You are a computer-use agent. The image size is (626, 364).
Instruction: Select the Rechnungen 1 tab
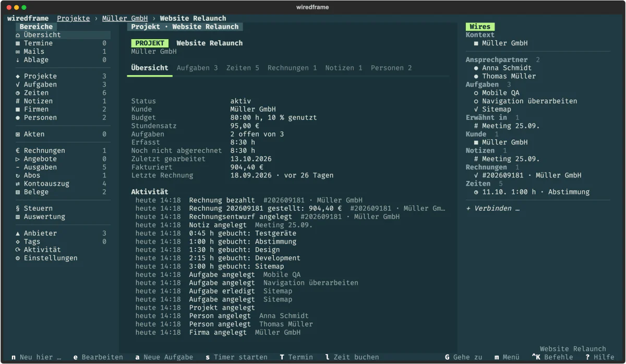click(x=292, y=68)
